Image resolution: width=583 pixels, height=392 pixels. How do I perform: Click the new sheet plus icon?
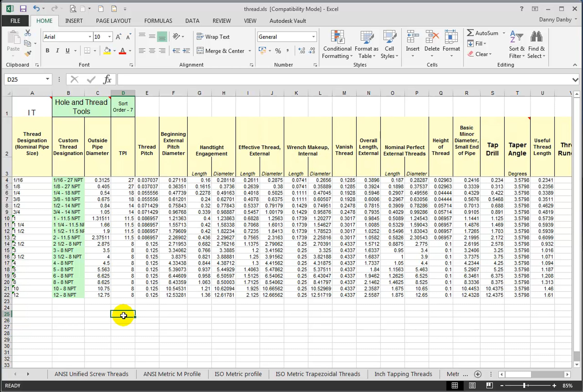478,374
